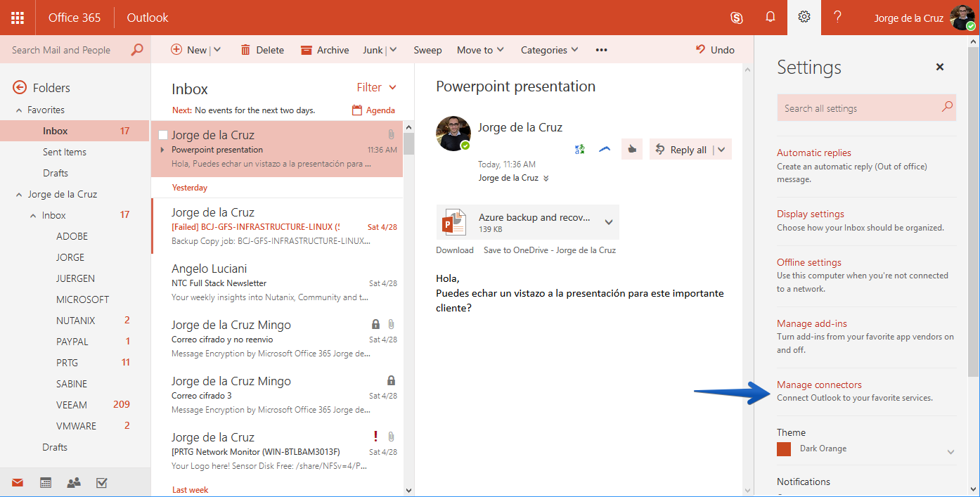Expand the Reply all options arrow
The height and width of the screenshot is (497, 980).
[x=723, y=149]
